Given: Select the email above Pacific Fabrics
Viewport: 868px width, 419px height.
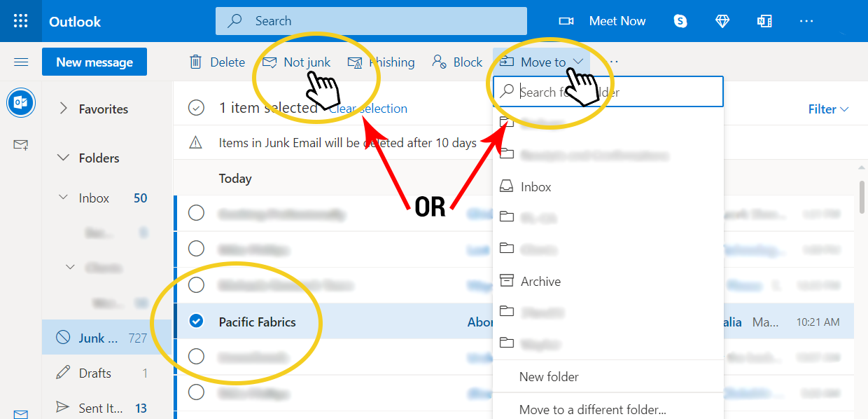Looking at the screenshot, I should tap(196, 284).
